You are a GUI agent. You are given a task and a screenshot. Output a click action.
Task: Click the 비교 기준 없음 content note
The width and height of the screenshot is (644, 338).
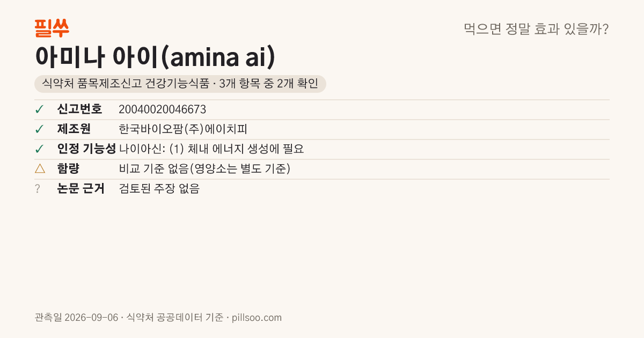pyautogui.click(x=204, y=169)
